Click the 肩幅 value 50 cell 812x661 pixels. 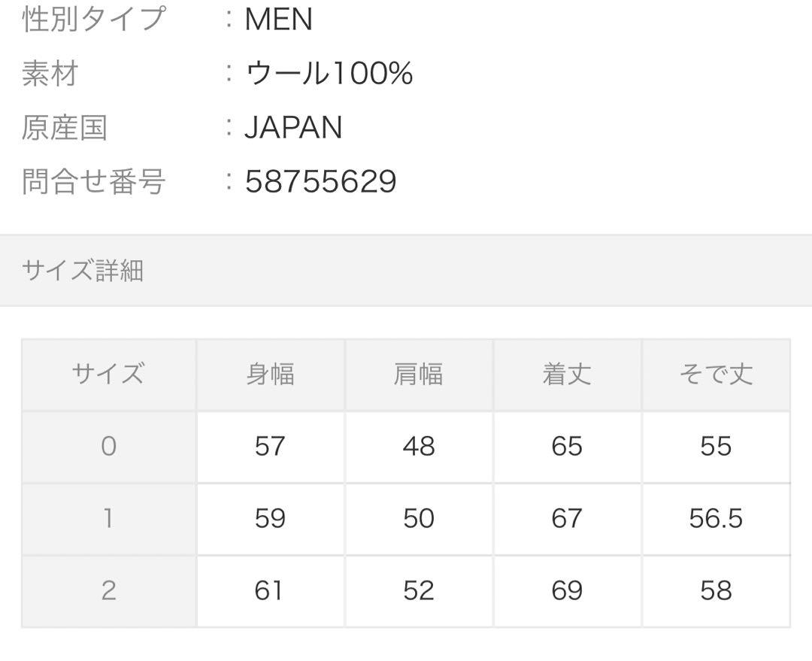tap(419, 519)
